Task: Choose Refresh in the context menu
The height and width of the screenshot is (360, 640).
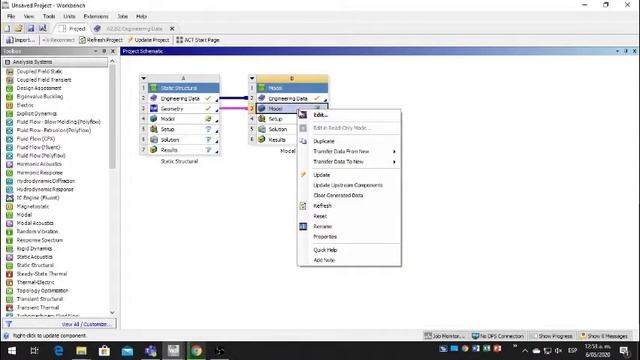Action: coord(349,206)
